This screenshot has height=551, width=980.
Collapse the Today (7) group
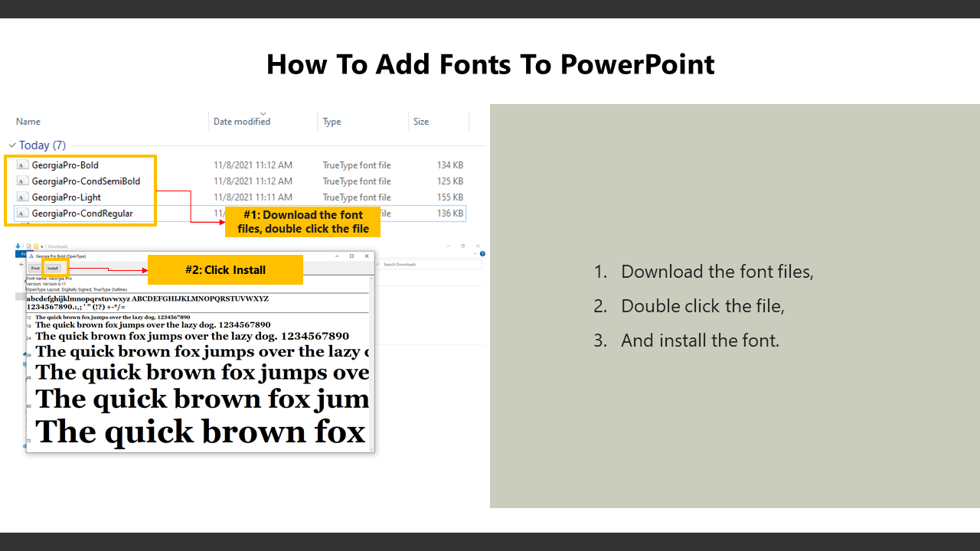click(12, 145)
